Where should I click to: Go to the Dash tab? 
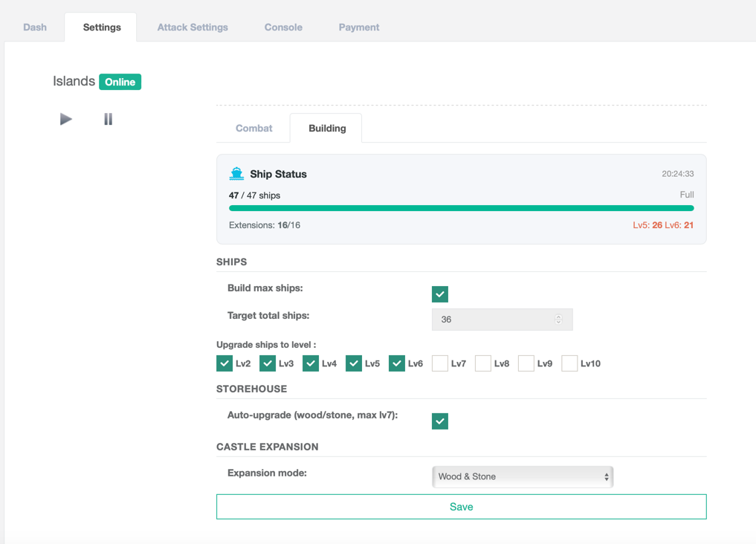coord(35,27)
